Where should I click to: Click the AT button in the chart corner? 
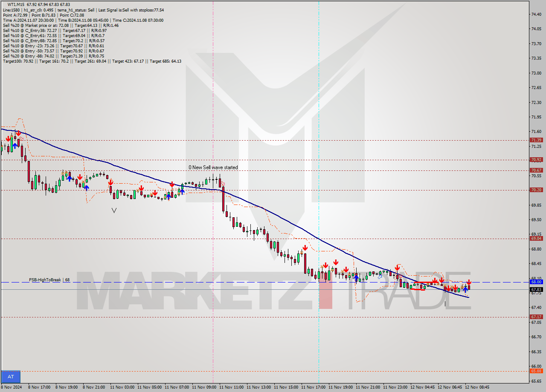[x=11, y=377]
